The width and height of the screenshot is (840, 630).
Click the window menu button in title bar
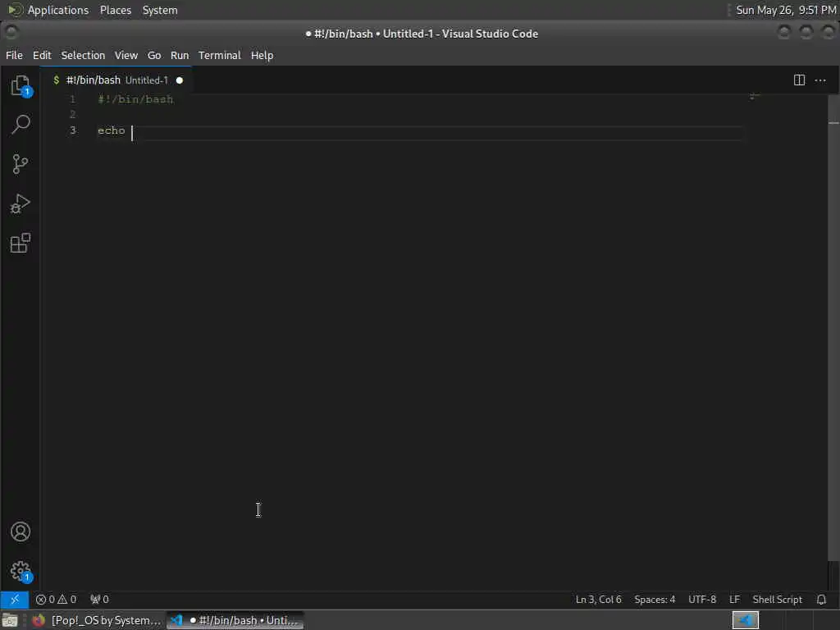point(11,33)
